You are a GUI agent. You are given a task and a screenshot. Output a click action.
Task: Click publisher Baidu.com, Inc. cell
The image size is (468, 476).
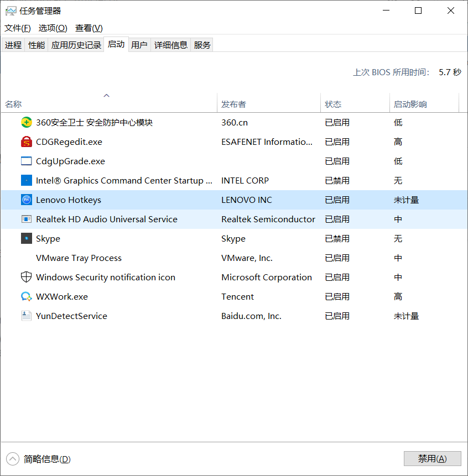click(251, 316)
